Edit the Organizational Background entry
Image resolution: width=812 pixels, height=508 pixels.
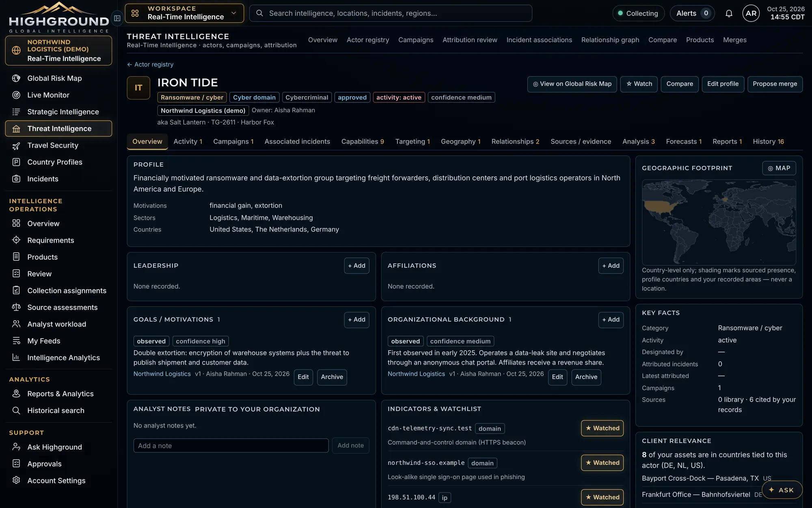point(557,377)
